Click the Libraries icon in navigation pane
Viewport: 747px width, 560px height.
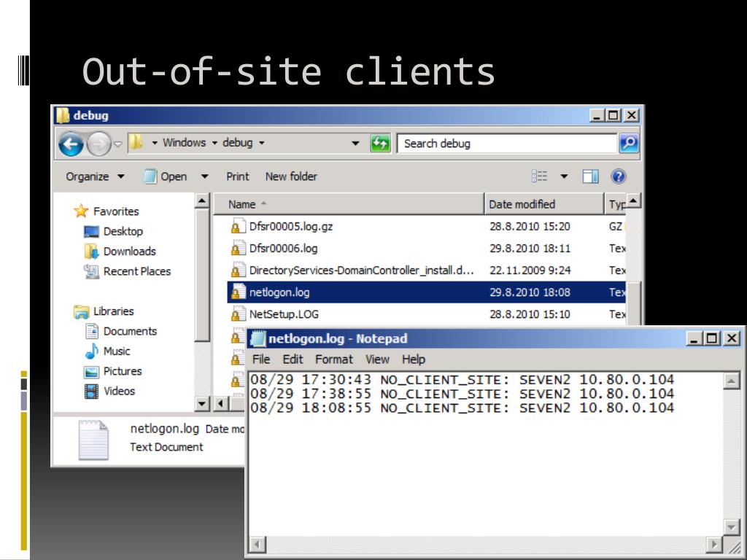(82, 311)
